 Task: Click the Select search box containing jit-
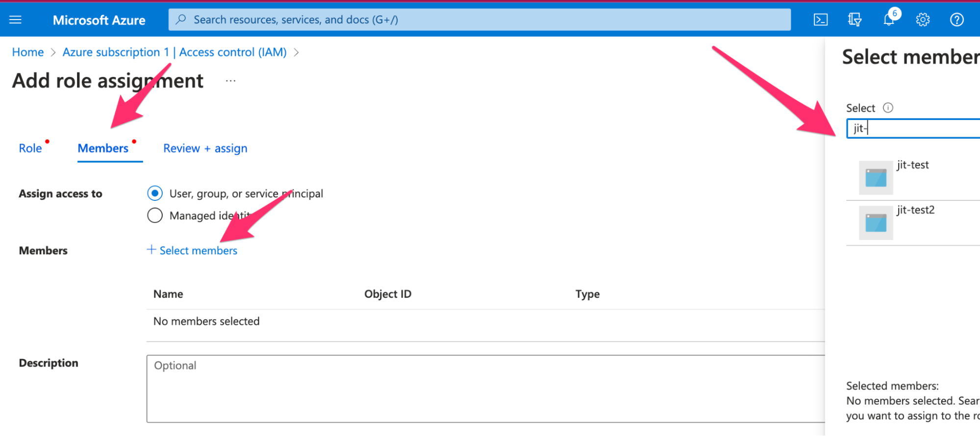pos(913,128)
